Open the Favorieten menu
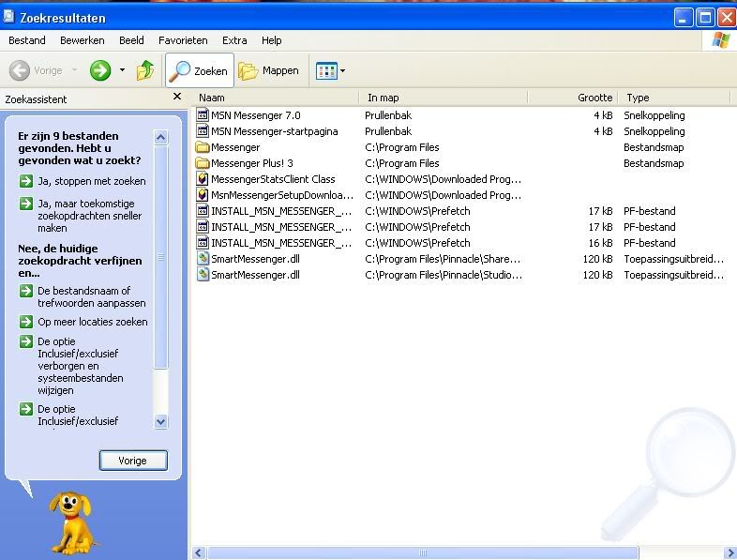The width and height of the screenshot is (737, 560). point(183,40)
